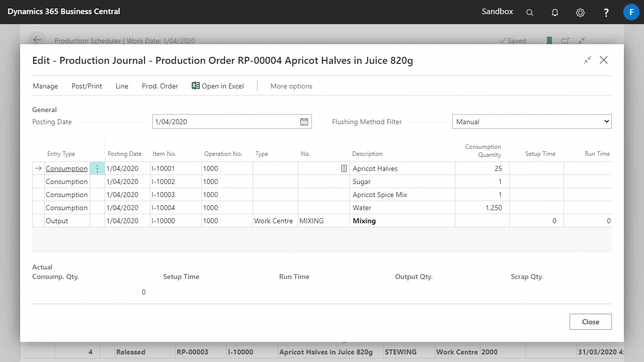Click the Setup Time column header

[540, 154]
